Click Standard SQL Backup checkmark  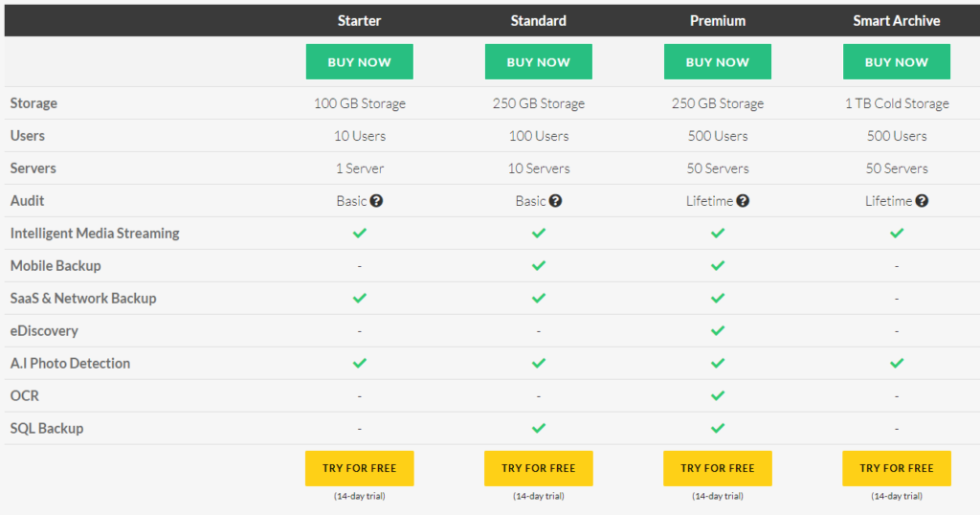pos(539,428)
